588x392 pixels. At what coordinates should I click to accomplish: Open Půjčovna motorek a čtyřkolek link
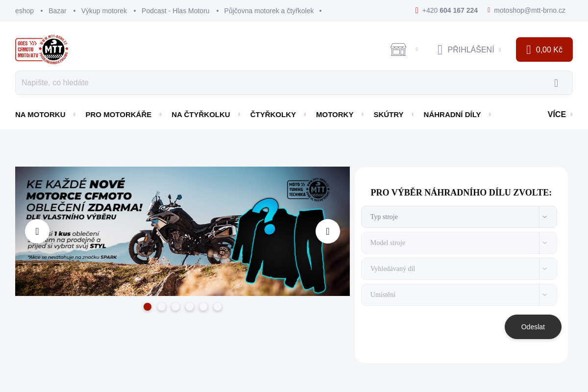(269, 11)
